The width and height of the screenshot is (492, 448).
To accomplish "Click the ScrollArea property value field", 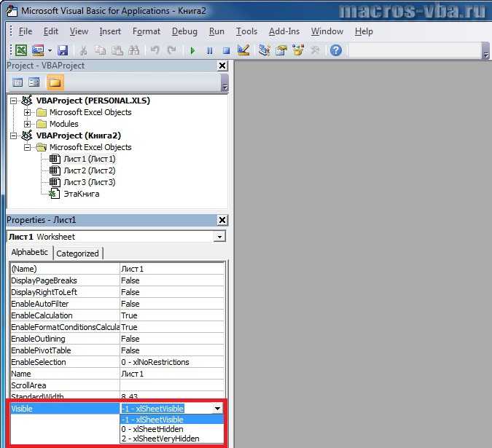I will pyautogui.click(x=172, y=385).
